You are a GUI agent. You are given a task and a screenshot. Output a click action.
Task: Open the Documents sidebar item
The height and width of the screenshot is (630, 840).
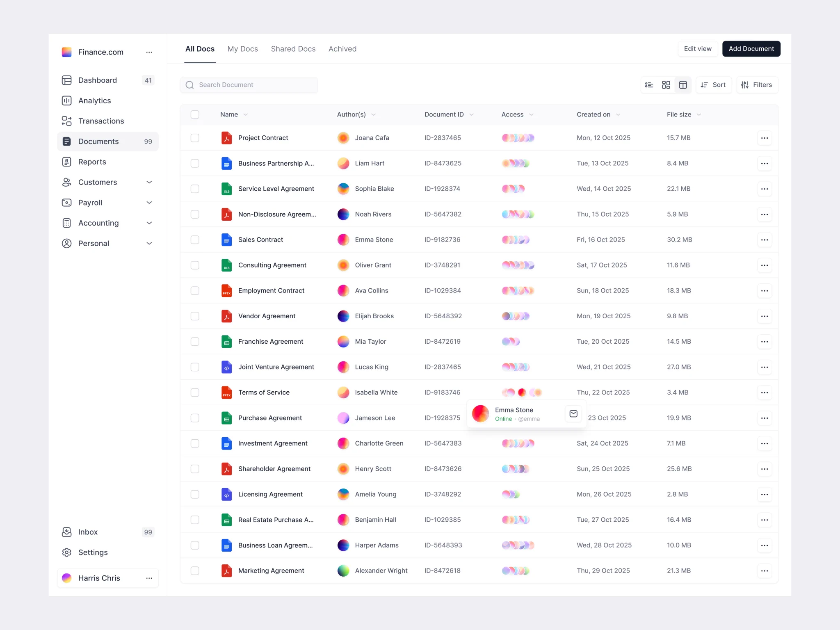pos(108,142)
